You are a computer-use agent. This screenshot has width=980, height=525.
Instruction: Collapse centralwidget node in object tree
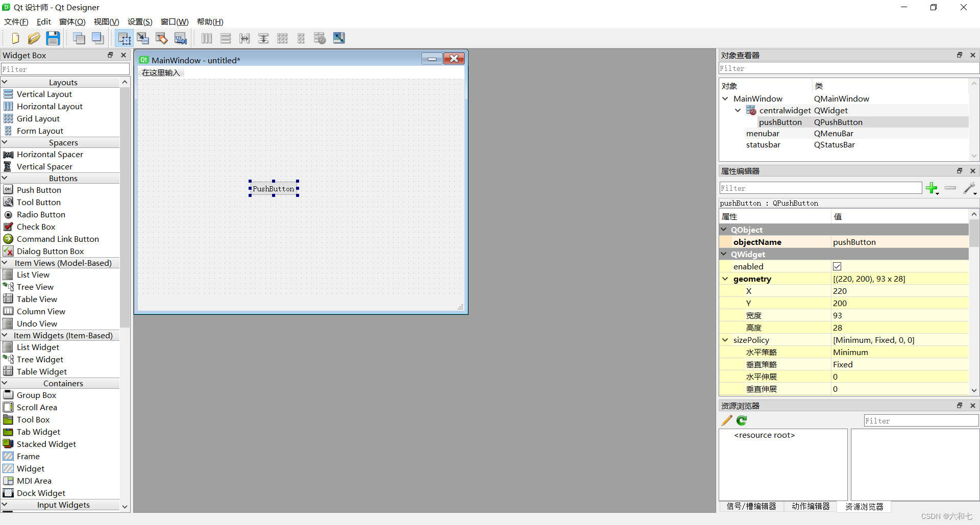(x=738, y=110)
